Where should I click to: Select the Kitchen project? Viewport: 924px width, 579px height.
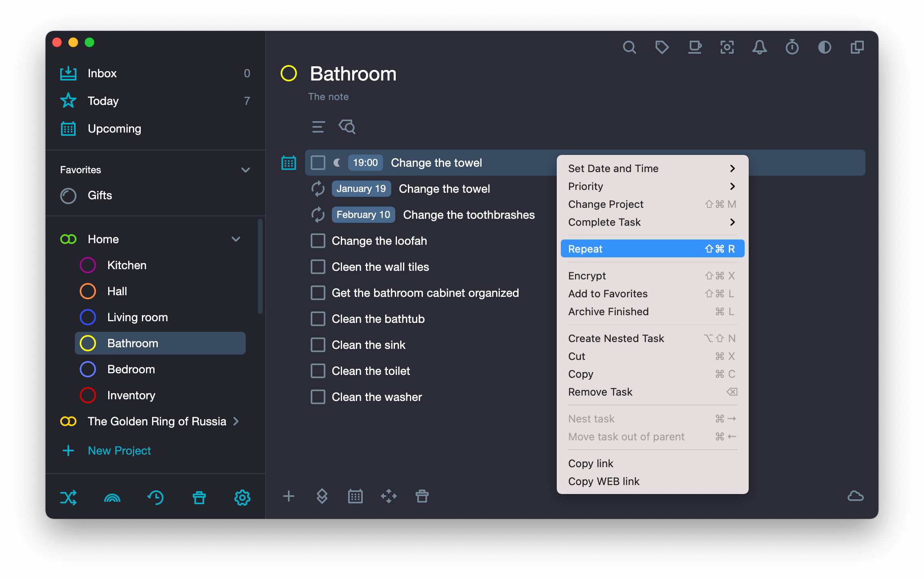(x=160, y=265)
